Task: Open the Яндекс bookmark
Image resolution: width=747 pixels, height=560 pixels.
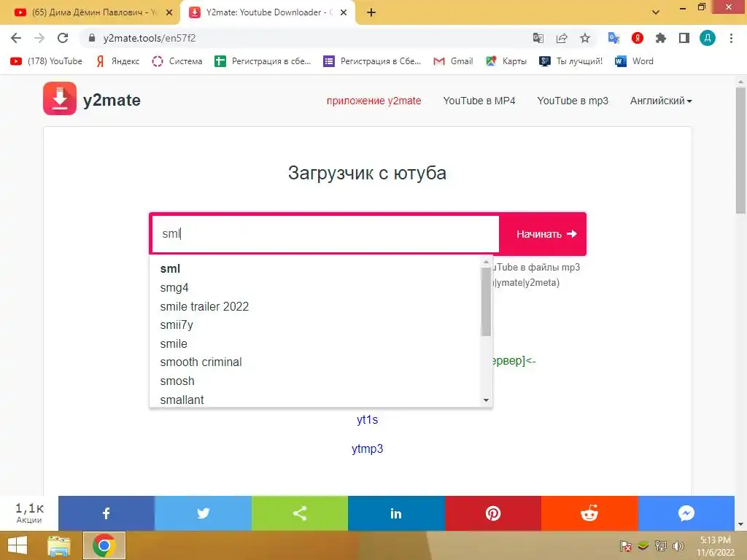Action: pos(117,61)
